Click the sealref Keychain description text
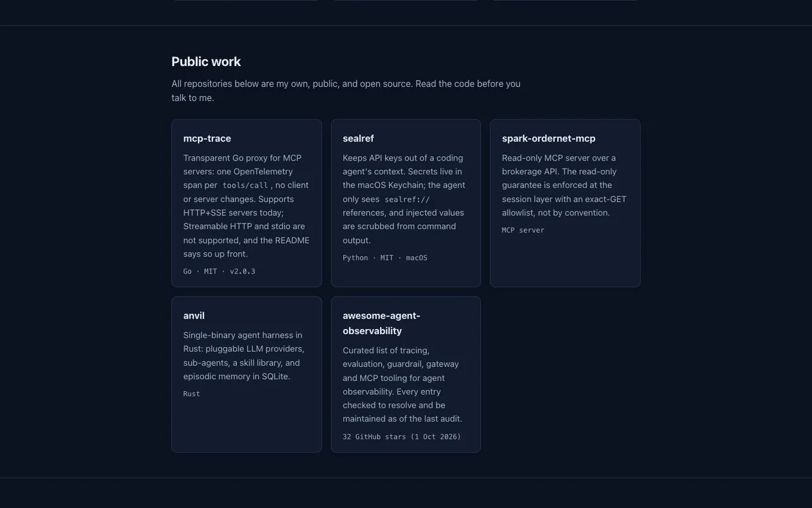Image resolution: width=812 pixels, height=508 pixels. click(x=405, y=199)
